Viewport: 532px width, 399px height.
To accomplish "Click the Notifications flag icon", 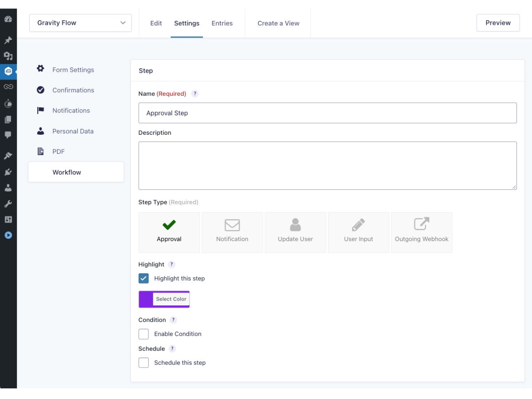I will [40, 110].
